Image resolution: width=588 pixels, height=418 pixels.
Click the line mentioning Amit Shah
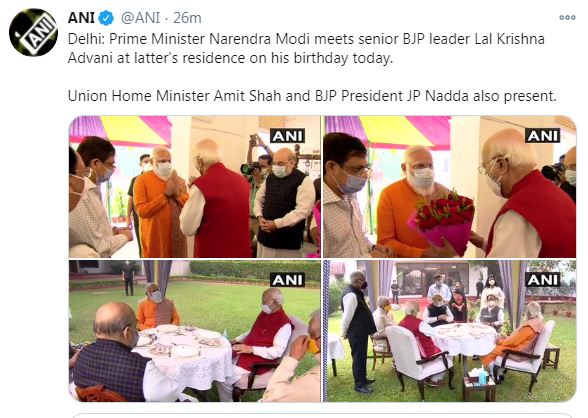[312, 96]
